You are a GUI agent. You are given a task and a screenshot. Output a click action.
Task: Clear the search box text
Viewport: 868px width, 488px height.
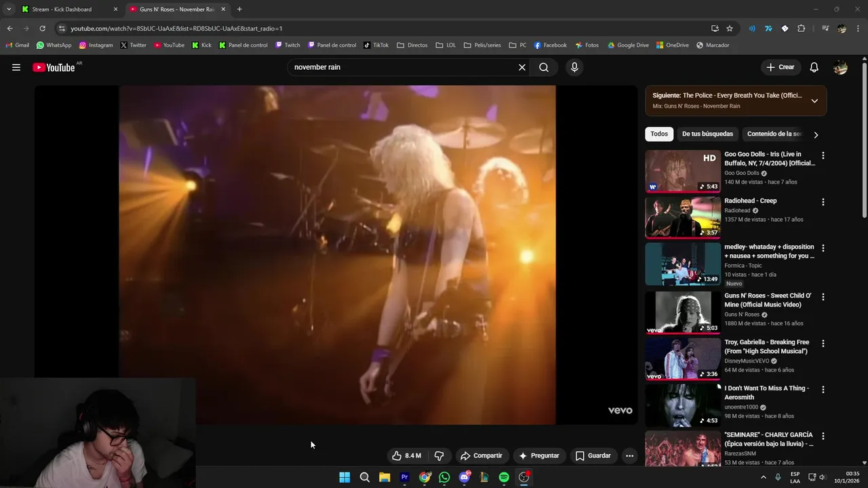tap(522, 67)
